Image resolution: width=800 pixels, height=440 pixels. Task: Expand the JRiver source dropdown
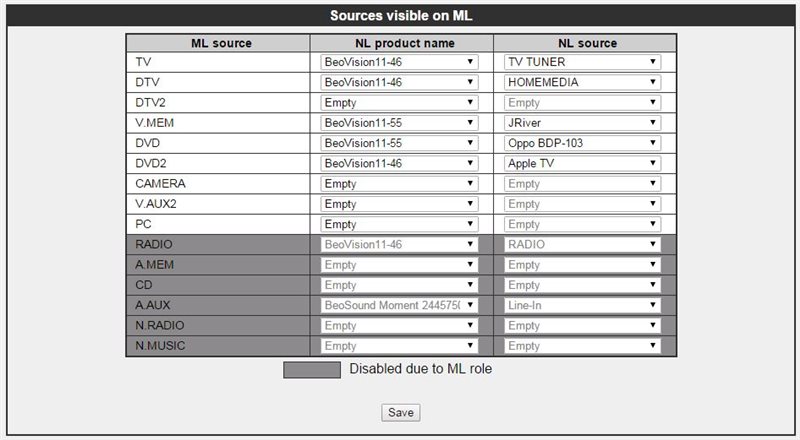pos(583,123)
